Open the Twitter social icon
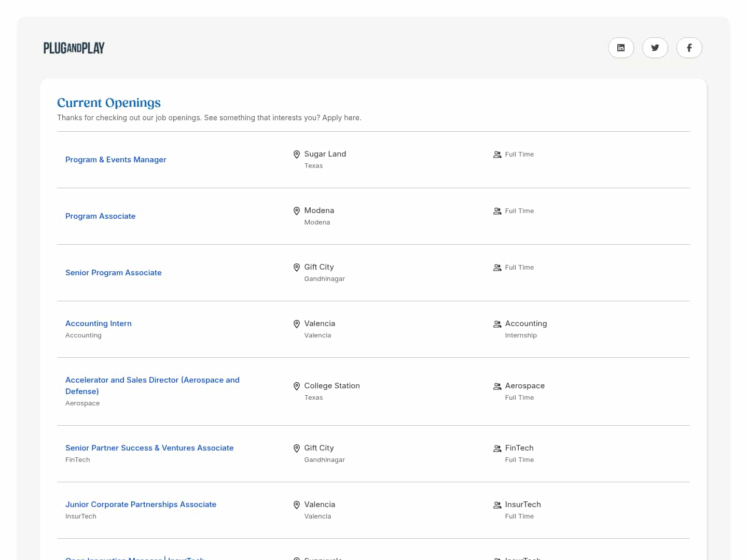The image size is (747, 560). [655, 48]
